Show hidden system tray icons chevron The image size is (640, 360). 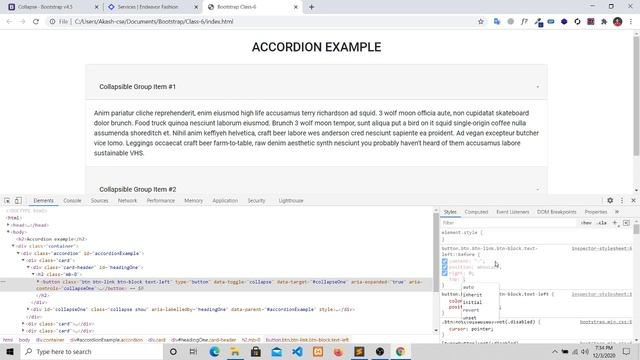coord(555,351)
